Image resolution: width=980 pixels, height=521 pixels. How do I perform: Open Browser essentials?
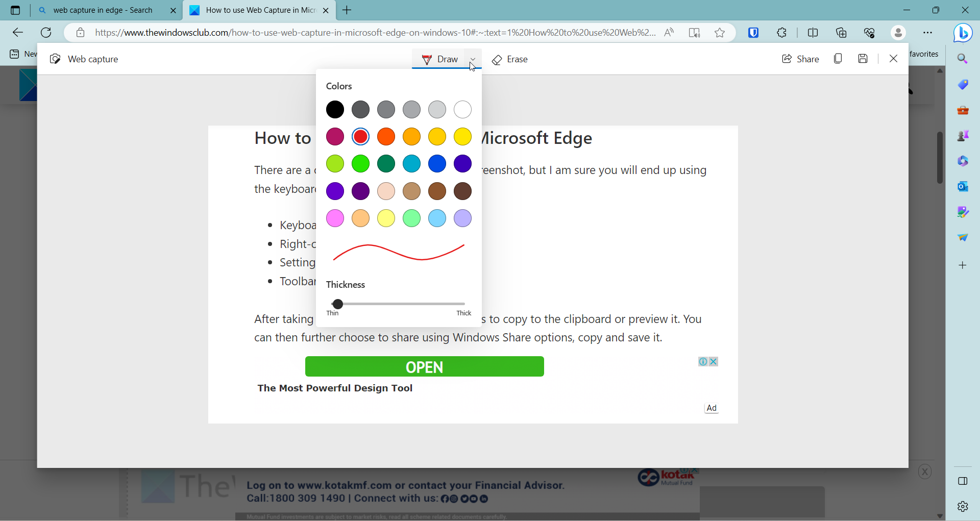coord(870,33)
